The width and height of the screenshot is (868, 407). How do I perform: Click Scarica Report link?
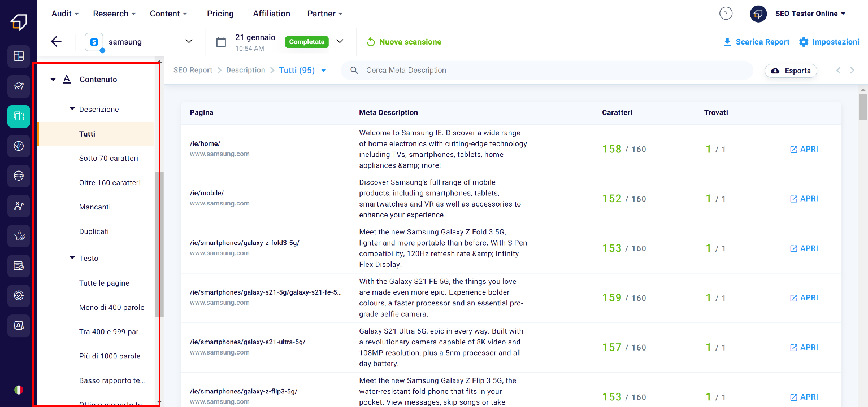click(x=756, y=41)
